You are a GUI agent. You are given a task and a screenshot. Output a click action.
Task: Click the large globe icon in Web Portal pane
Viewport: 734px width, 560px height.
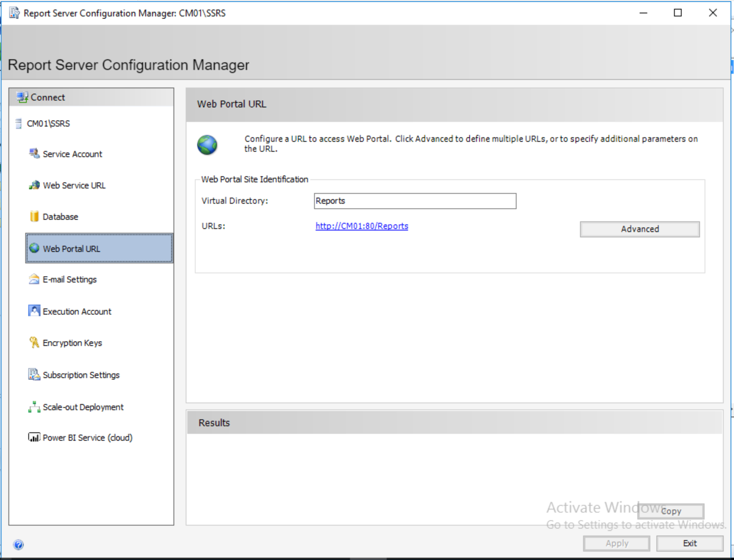[207, 145]
